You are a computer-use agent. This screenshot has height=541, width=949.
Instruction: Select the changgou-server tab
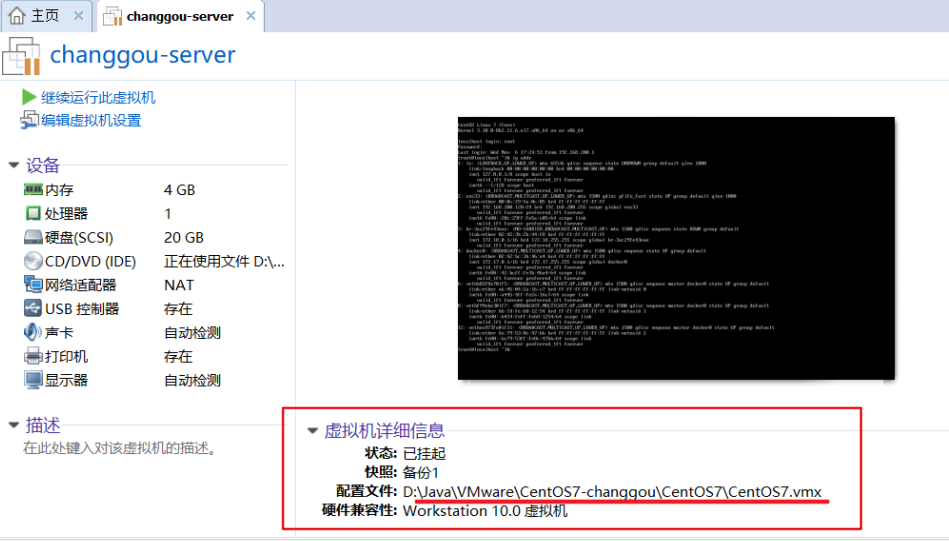180,16
